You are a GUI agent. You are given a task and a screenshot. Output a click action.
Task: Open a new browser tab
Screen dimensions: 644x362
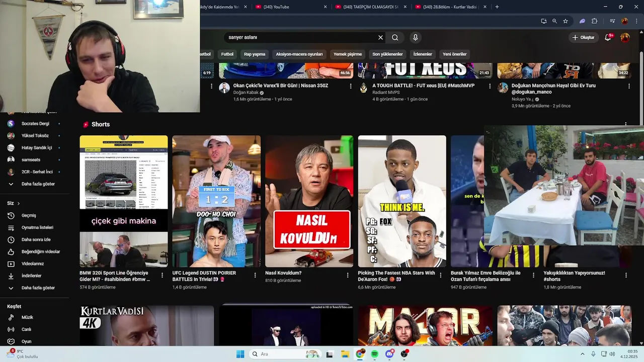(497, 7)
